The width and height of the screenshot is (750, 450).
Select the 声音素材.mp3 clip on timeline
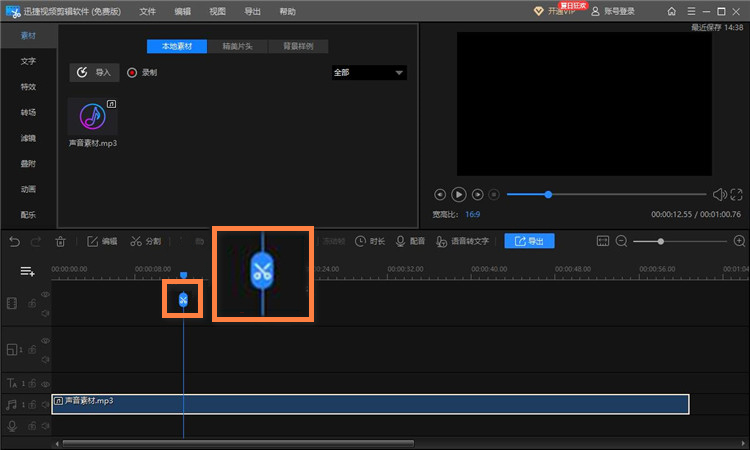pyautogui.click(x=371, y=404)
